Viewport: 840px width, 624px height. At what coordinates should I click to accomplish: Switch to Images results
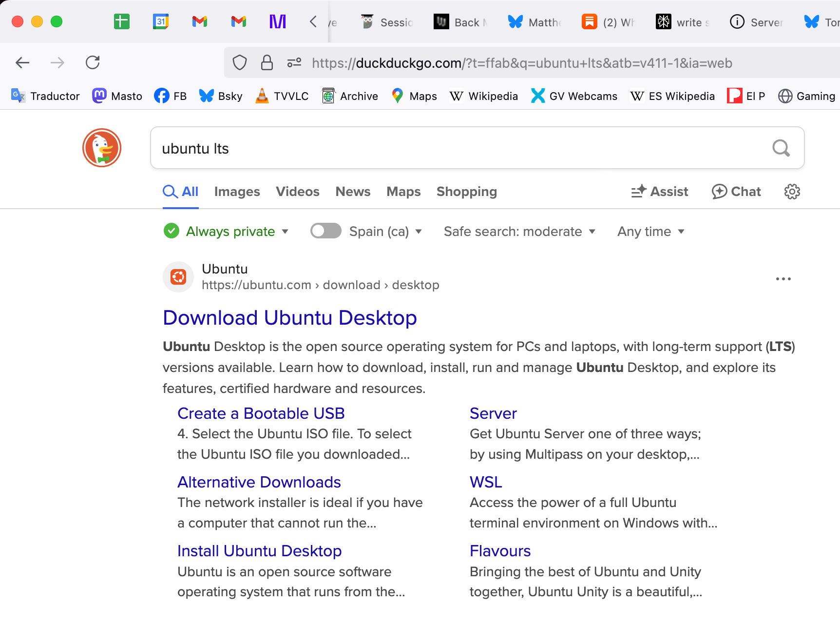237,192
